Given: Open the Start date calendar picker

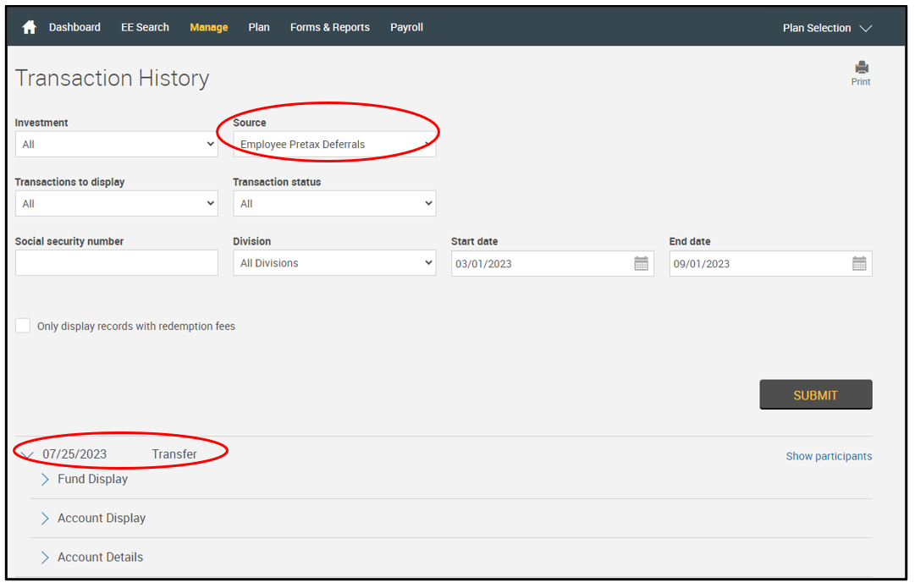Looking at the screenshot, I should 641,264.
